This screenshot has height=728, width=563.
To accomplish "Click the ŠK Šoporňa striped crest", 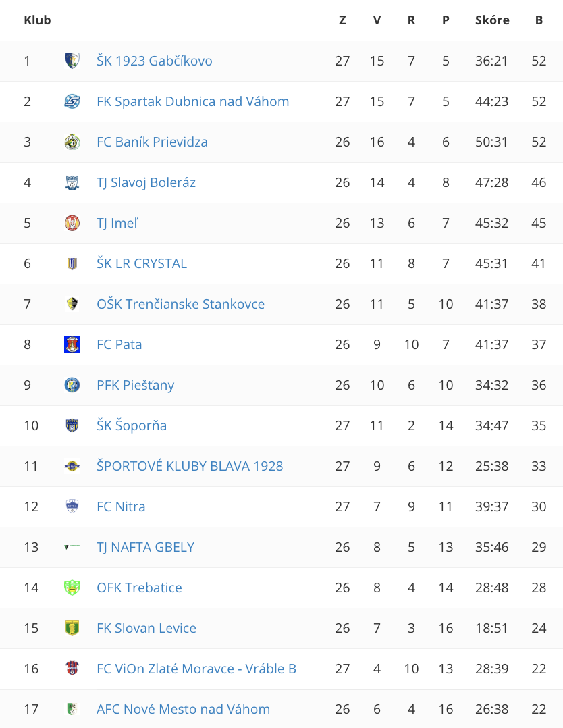I will pyautogui.click(x=72, y=425).
